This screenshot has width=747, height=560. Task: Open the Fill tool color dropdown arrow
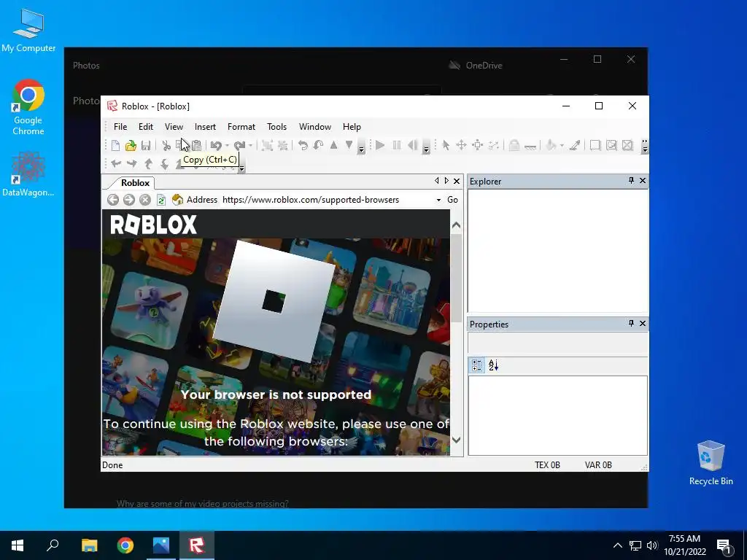(x=562, y=145)
